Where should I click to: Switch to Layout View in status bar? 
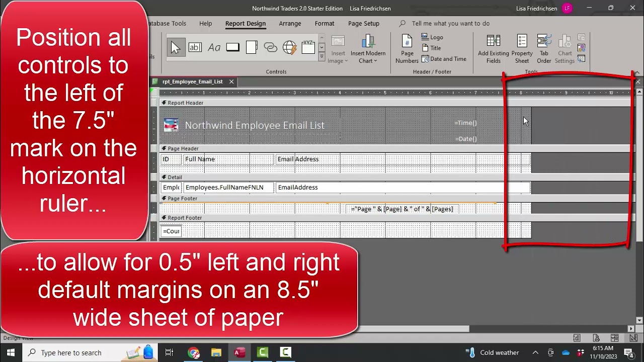tap(614, 338)
